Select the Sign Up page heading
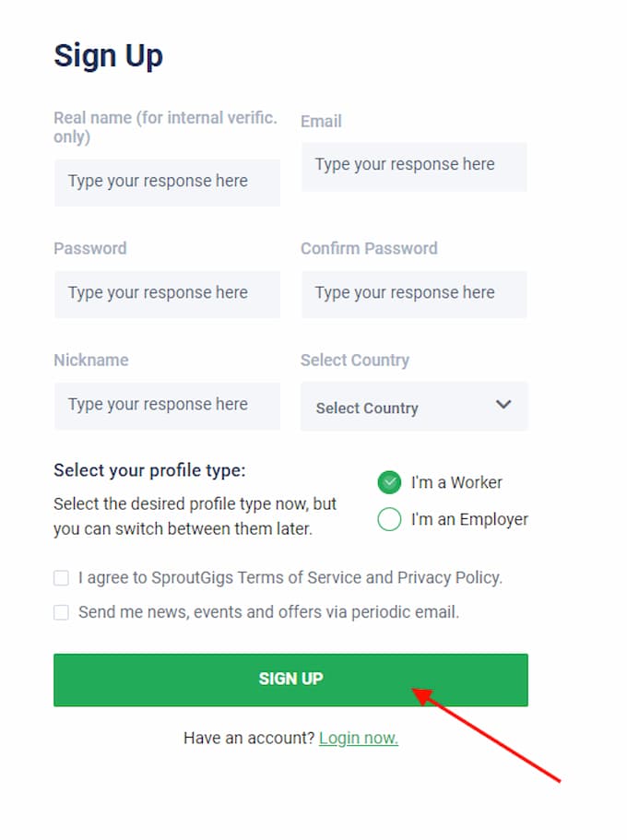The width and height of the screenshot is (627, 840). (109, 54)
